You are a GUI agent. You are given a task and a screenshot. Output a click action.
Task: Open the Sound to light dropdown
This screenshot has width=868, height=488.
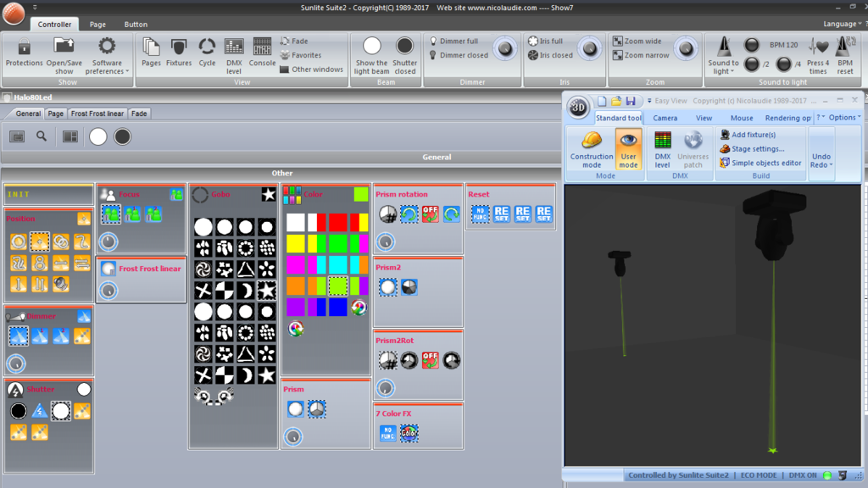coord(723,55)
